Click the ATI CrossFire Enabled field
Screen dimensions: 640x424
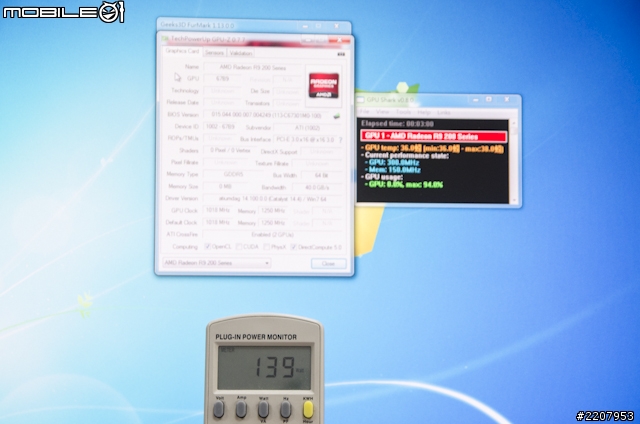(x=272, y=234)
